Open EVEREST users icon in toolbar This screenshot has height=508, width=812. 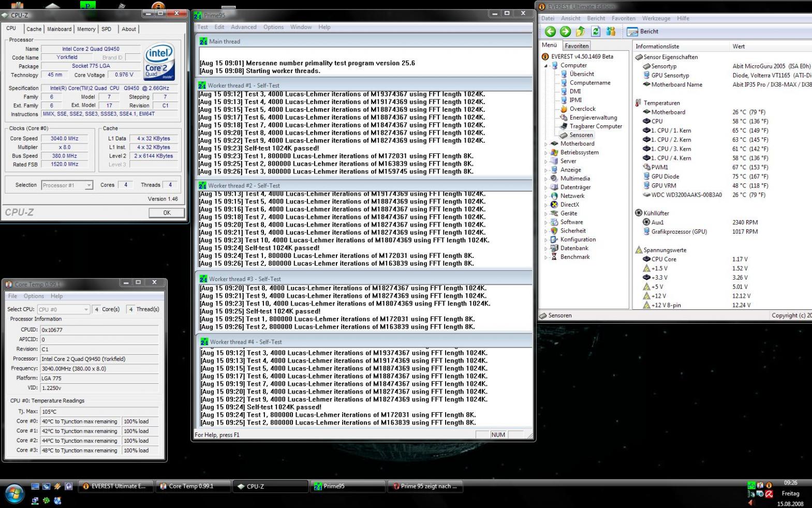tap(611, 32)
